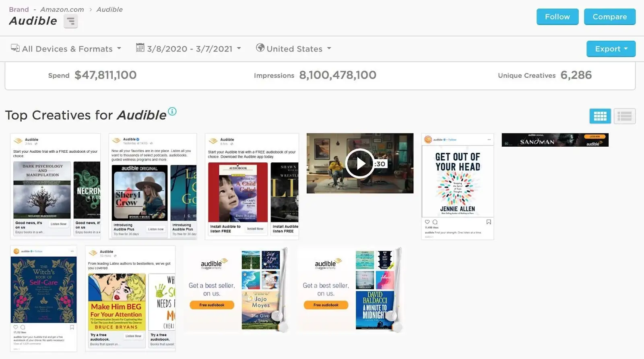
Task: Switch to grid view of creatives
Action: tap(600, 116)
